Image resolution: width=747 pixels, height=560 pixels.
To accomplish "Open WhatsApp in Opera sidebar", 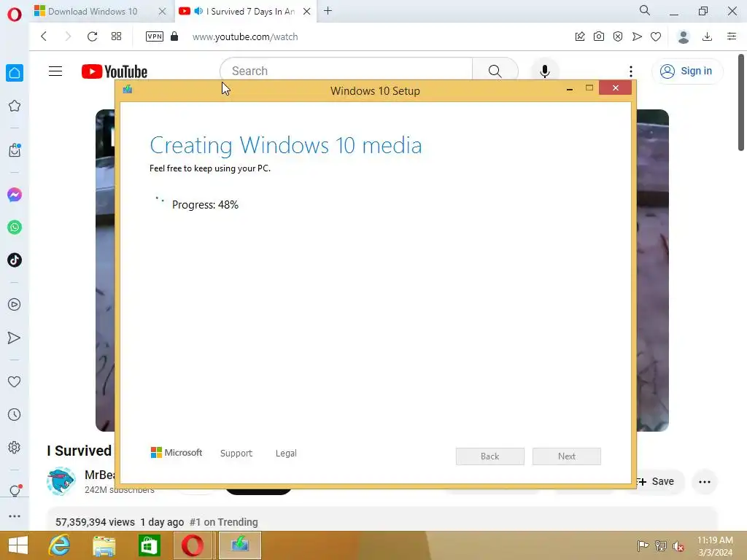I will [x=15, y=227].
